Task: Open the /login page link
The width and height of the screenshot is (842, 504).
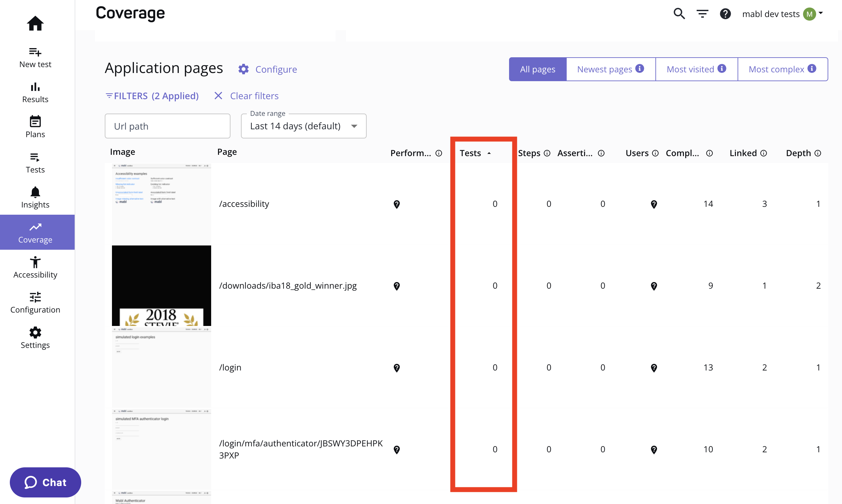Action: click(x=230, y=368)
